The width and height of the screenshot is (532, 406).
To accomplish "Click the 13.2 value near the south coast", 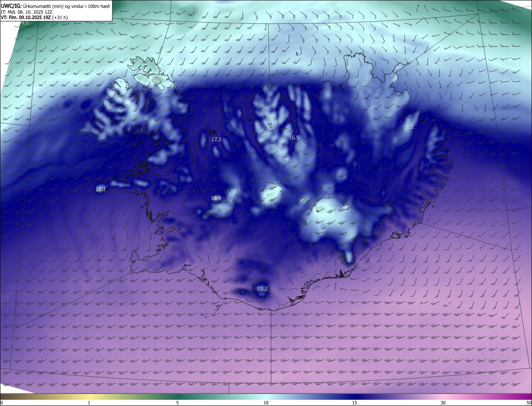I will click(x=262, y=289).
